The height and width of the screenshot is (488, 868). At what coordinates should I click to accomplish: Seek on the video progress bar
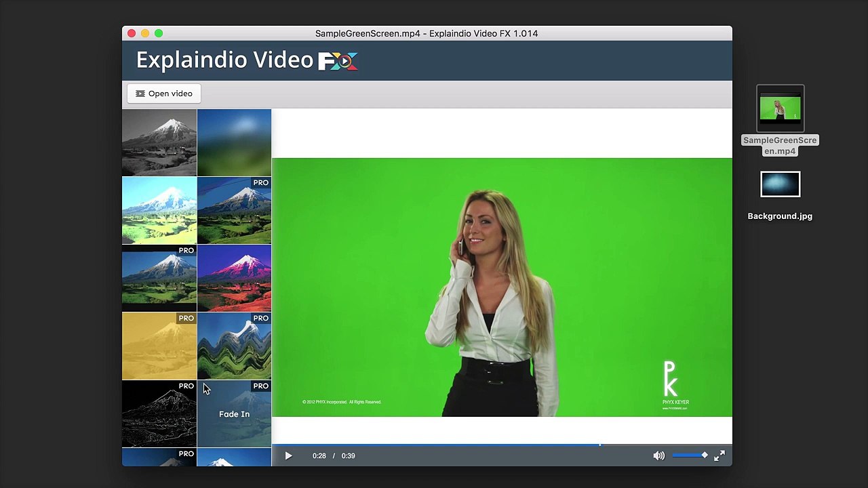(x=502, y=445)
